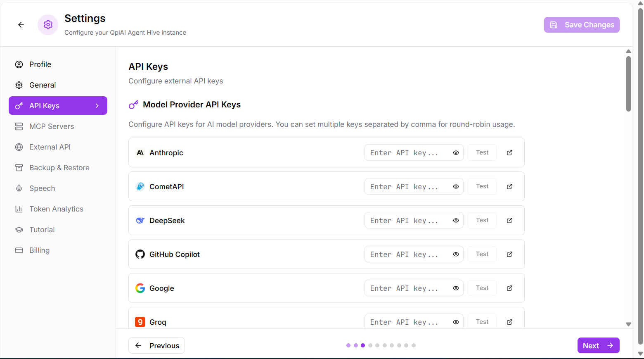Open Anthropic external link icon
644x359 pixels.
510,152
